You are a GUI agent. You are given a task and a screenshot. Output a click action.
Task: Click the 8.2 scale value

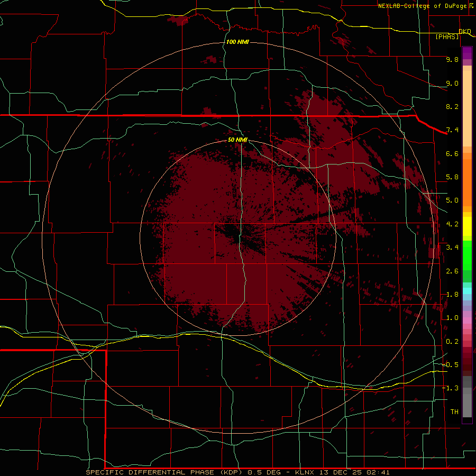(x=452, y=106)
